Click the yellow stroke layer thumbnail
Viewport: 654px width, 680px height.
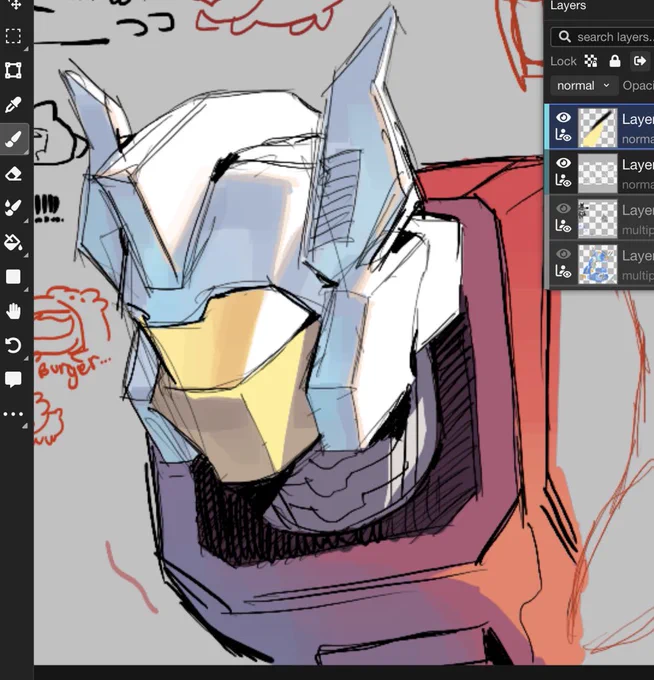(598, 128)
